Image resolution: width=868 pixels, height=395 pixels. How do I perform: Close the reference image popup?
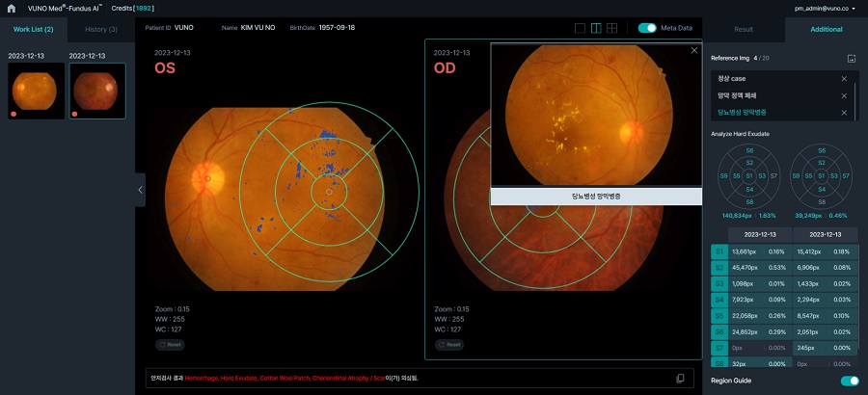(x=694, y=50)
